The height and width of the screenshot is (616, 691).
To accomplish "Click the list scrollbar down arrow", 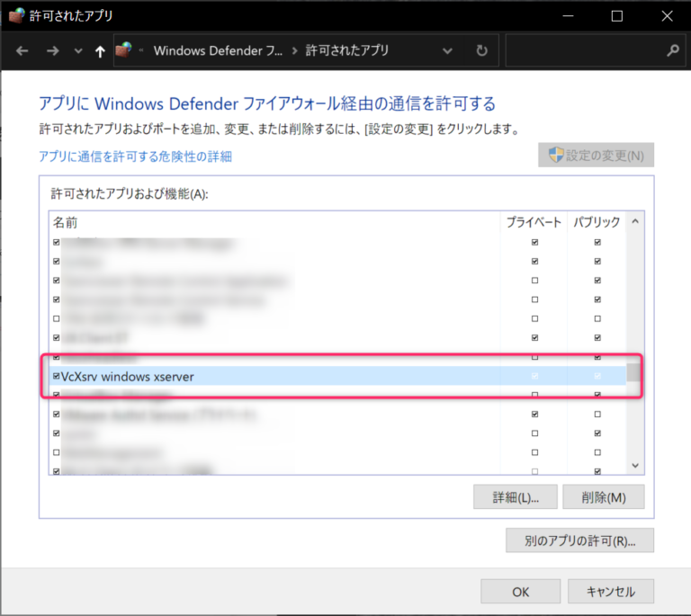I will coord(635,466).
